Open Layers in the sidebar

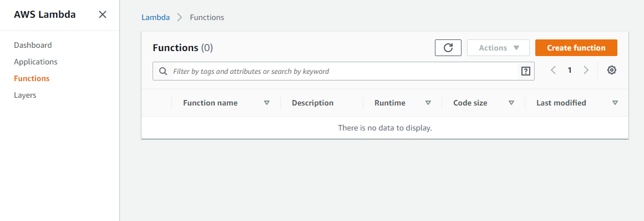[x=25, y=95]
